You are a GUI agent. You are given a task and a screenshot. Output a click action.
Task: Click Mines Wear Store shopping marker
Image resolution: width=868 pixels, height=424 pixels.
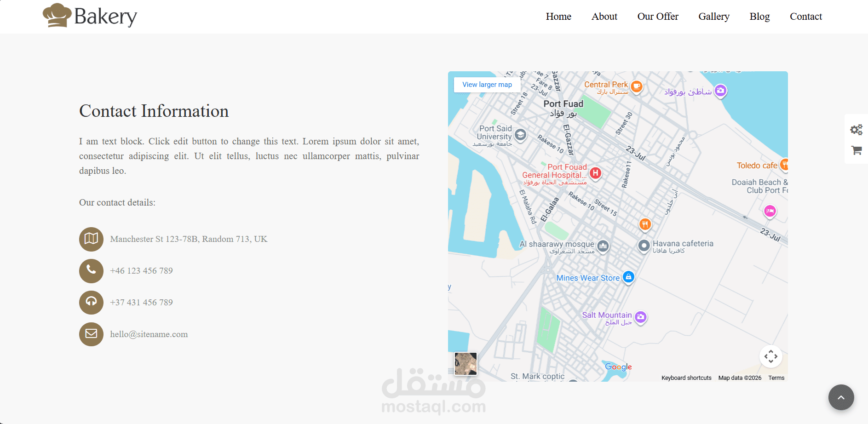[x=628, y=277]
